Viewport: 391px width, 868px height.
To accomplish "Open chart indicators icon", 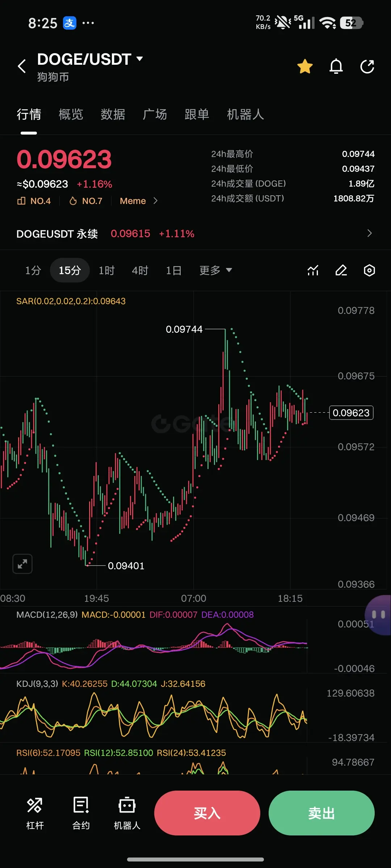I will click(313, 271).
